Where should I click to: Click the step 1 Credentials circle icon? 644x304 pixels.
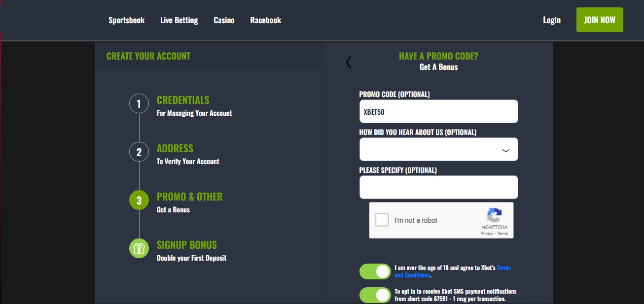coord(139,103)
